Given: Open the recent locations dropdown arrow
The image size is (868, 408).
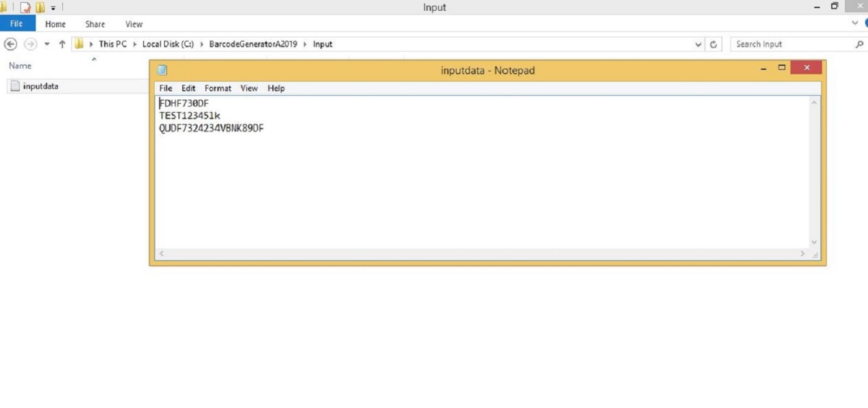Looking at the screenshot, I should pos(47,44).
